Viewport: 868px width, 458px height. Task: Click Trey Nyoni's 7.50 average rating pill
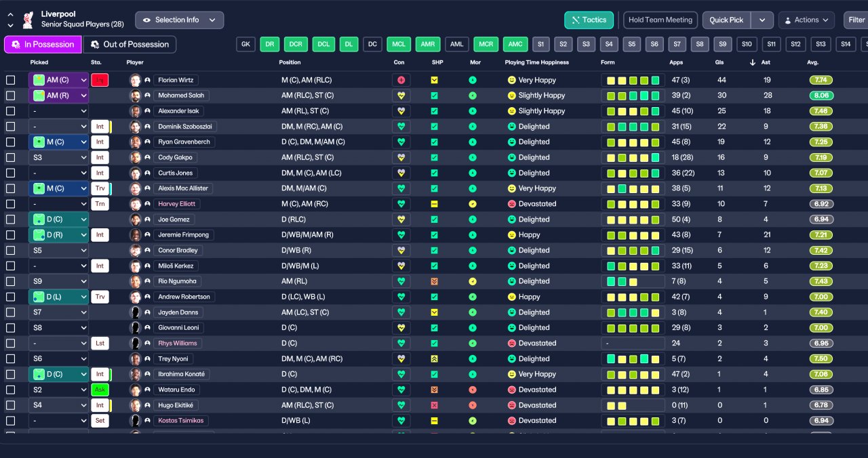coord(821,358)
